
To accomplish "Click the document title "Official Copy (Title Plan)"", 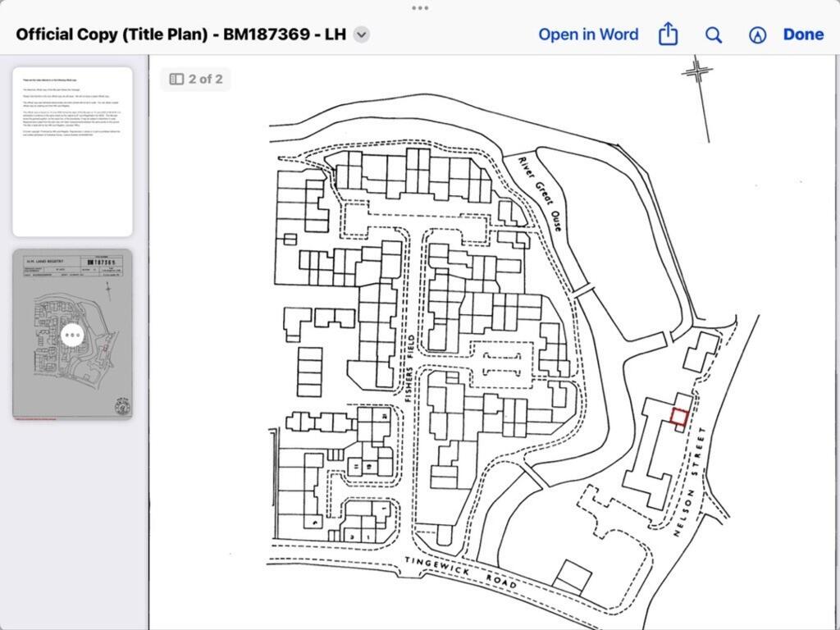I will pyautogui.click(x=180, y=34).
